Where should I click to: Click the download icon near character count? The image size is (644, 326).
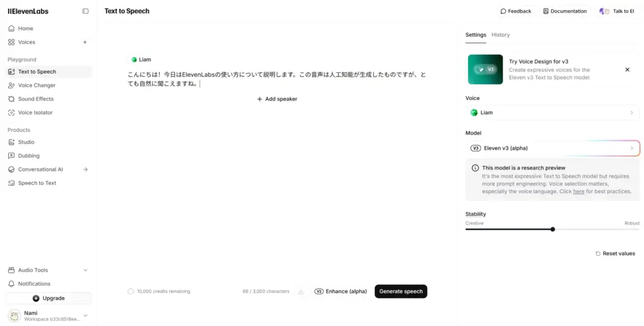tap(301, 291)
